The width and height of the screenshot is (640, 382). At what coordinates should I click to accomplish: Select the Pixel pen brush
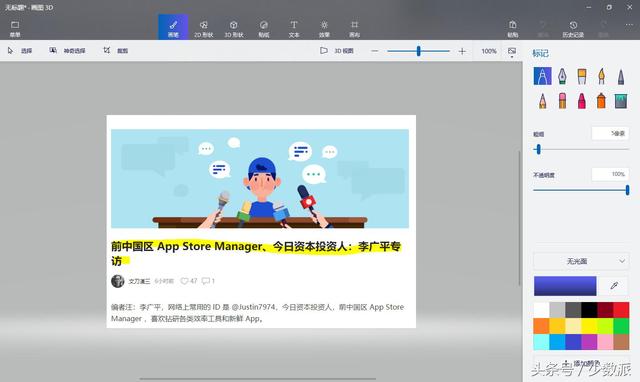(x=621, y=77)
